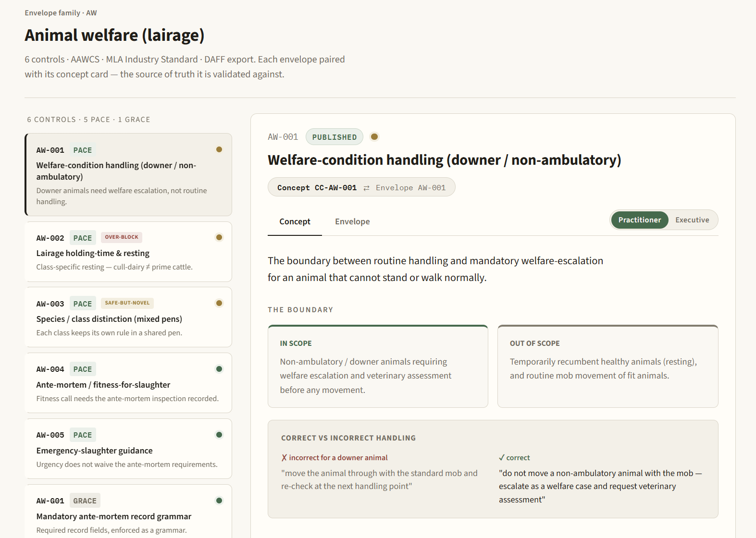Select the Mandatory ante-mortem record grammar card
The image size is (756, 538).
point(128,512)
